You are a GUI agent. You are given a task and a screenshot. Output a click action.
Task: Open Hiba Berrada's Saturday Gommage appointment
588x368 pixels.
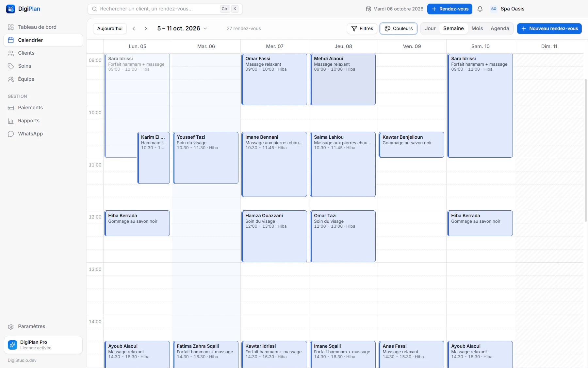coord(480,223)
